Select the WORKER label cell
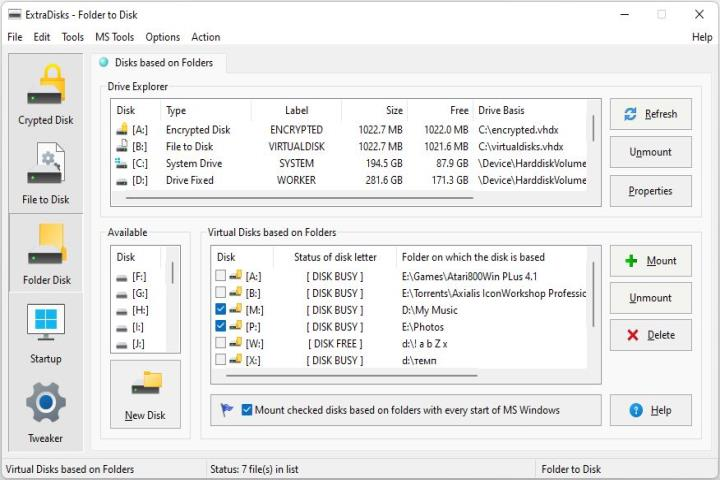Screen dimensions: 720x480 pos(296,180)
